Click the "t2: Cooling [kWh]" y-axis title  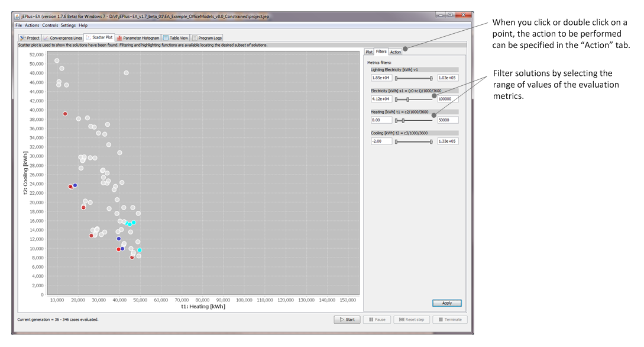[25, 173]
